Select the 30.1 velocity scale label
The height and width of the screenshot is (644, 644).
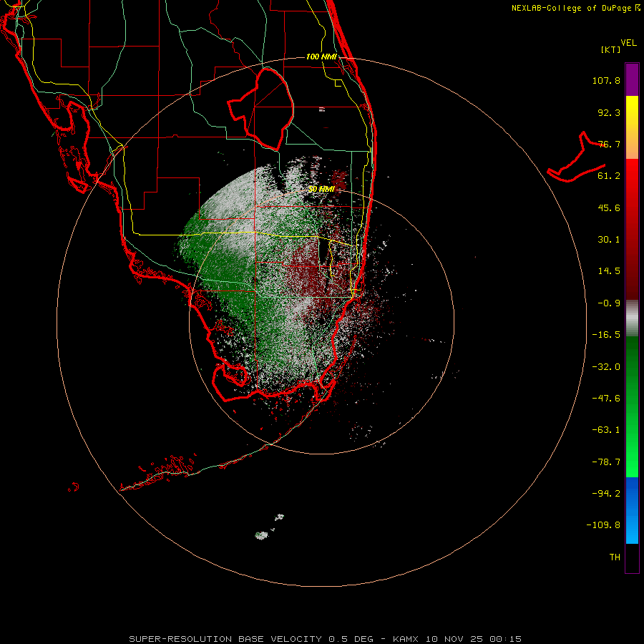[609, 240]
